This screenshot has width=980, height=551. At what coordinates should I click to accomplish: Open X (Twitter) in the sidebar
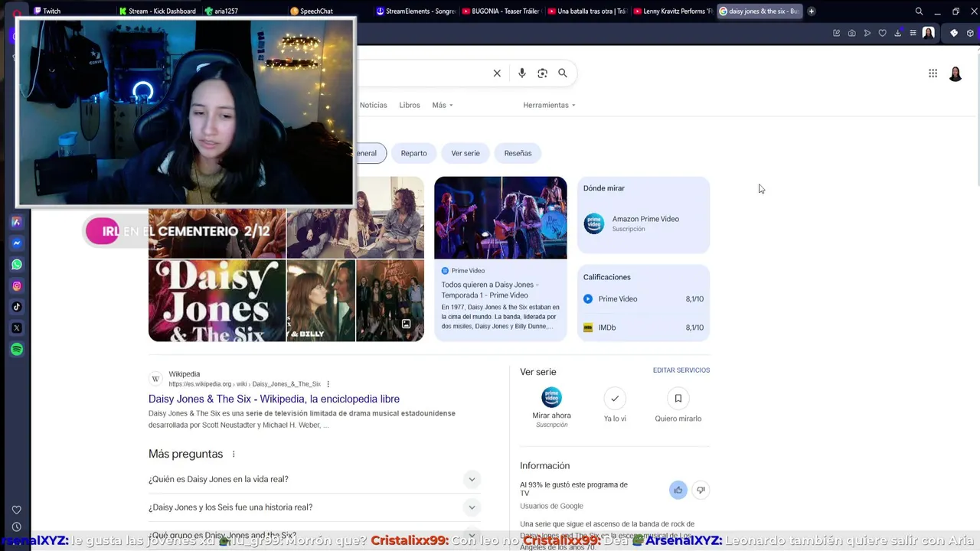point(16,328)
